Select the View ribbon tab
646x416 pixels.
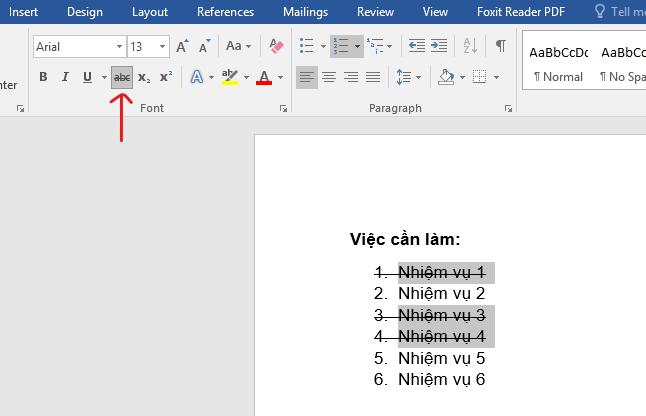pyautogui.click(x=435, y=12)
